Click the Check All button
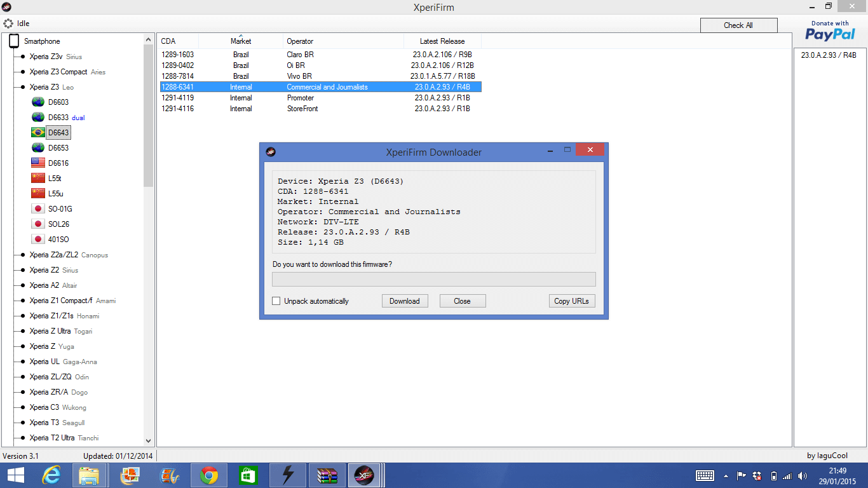 [738, 25]
